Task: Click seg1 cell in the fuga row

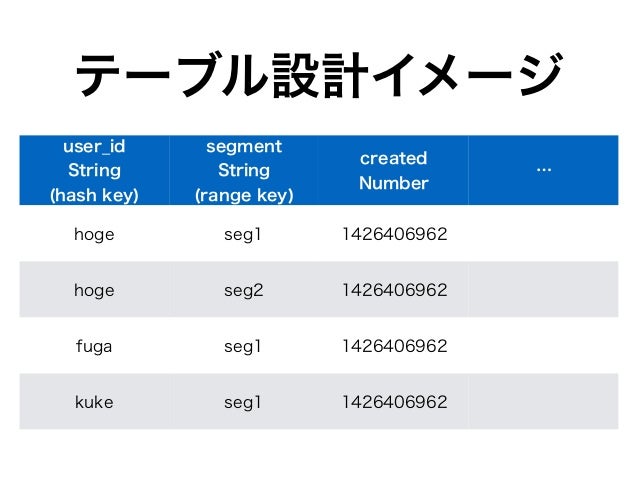Action: [243, 346]
